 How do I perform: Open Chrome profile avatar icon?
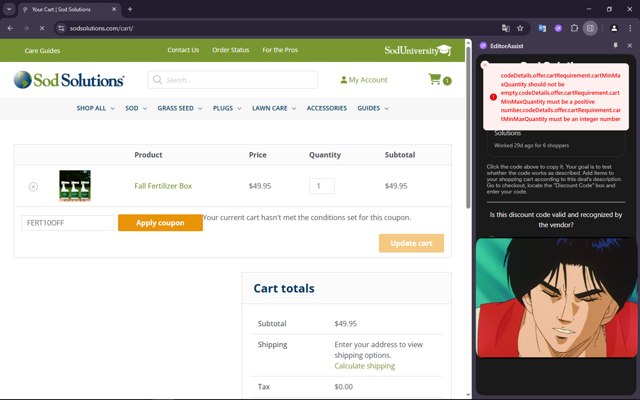614,28
